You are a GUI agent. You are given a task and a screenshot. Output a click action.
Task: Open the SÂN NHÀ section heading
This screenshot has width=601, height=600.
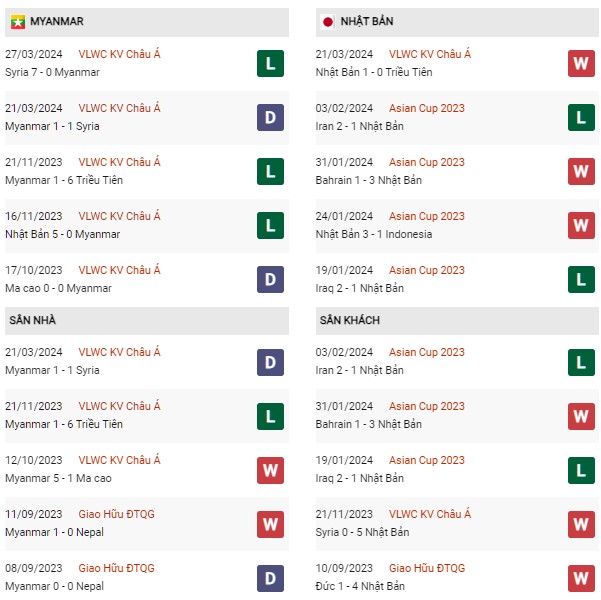35,320
